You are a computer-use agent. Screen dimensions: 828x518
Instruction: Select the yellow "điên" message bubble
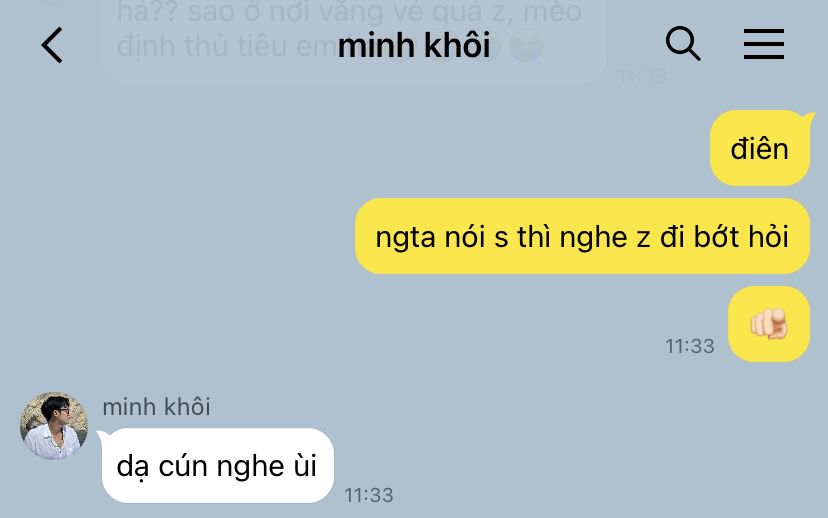(x=760, y=148)
